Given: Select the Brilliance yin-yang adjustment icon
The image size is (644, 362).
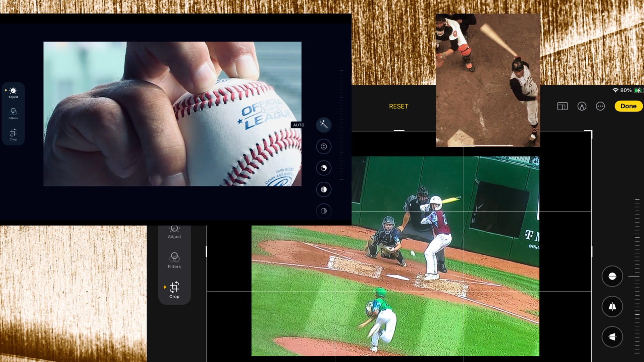Looking at the screenshot, I should click(324, 168).
